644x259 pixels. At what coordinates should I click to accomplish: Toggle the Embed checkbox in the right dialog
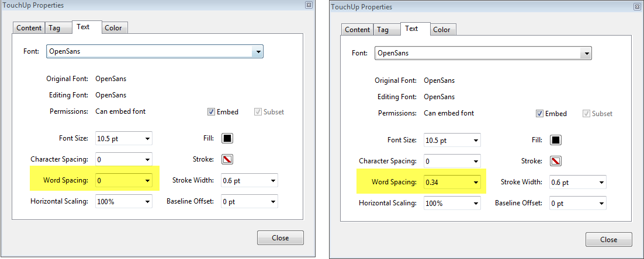click(539, 114)
